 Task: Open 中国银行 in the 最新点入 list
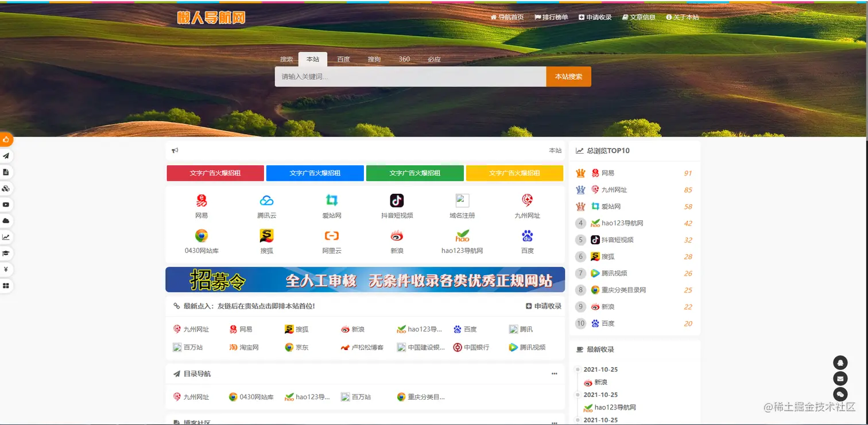(471, 347)
